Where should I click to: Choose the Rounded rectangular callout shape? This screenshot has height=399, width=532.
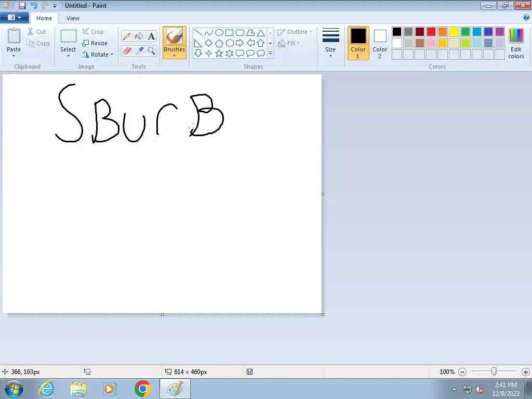240,54
